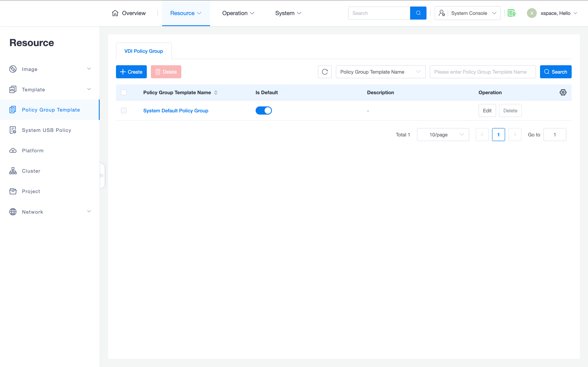Click the blue Create button
Screen dimensions: 588x367
[131, 72]
